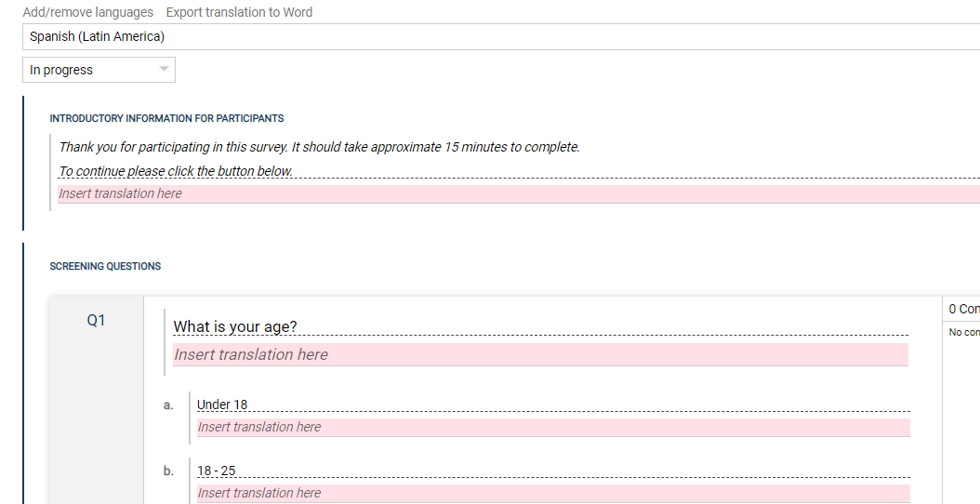The width and height of the screenshot is (980, 504).
Task: Insert translation for "What is your age?"
Action: coord(540,354)
